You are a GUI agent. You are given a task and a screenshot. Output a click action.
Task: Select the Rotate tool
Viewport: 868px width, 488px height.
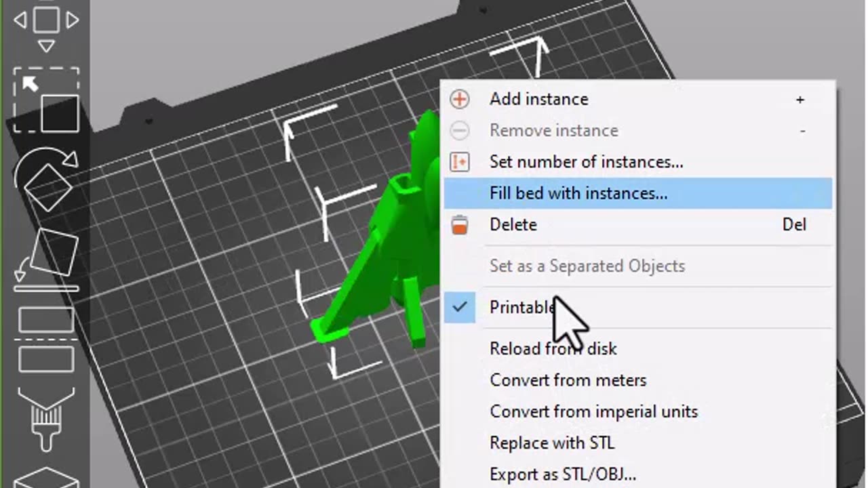pos(46,180)
